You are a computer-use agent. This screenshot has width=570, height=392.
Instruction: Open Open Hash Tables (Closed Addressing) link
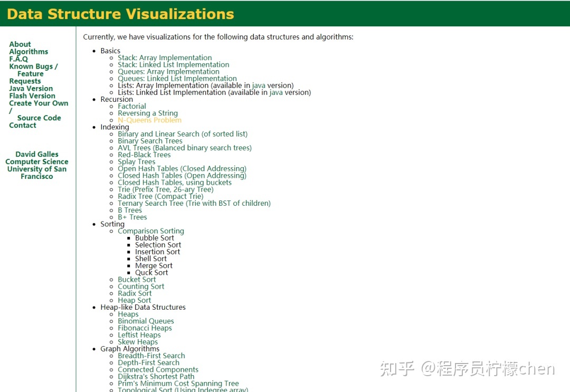(182, 169)
